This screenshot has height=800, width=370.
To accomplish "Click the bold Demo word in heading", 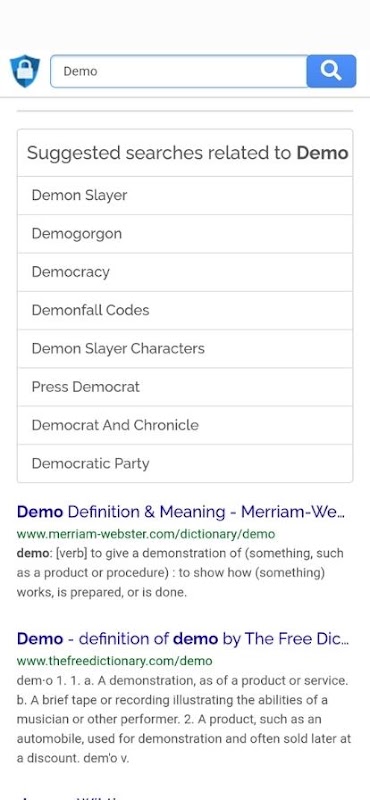I will coord(323,153).
